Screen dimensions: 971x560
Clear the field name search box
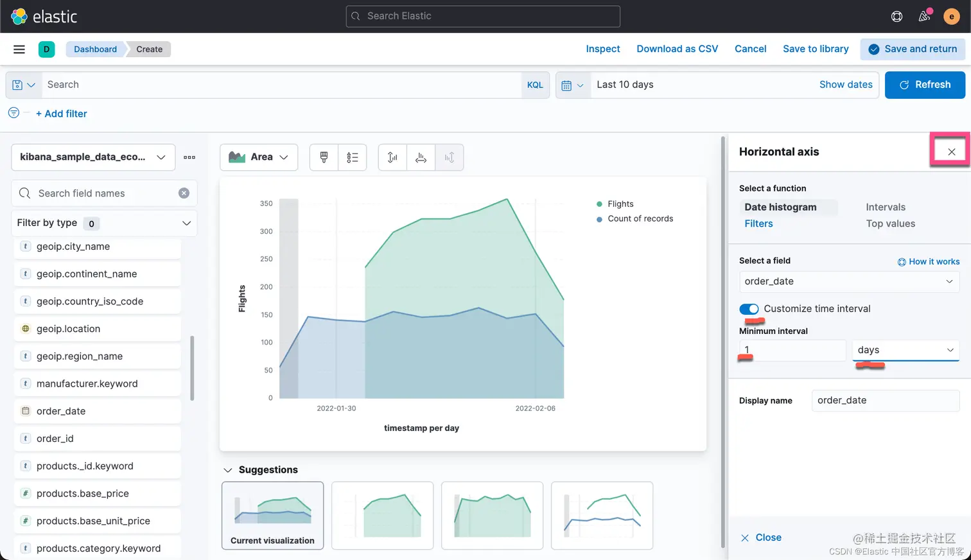tap(184, 193)
